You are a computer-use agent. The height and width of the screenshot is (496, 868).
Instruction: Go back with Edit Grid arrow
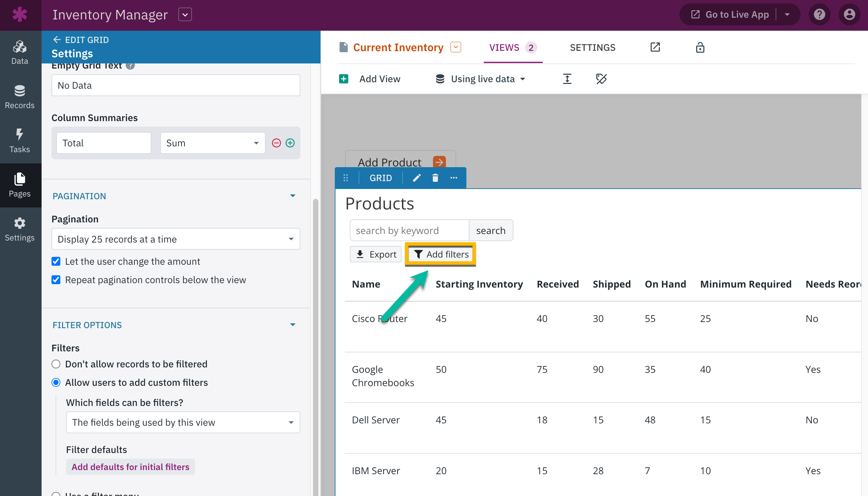(57, 40)
